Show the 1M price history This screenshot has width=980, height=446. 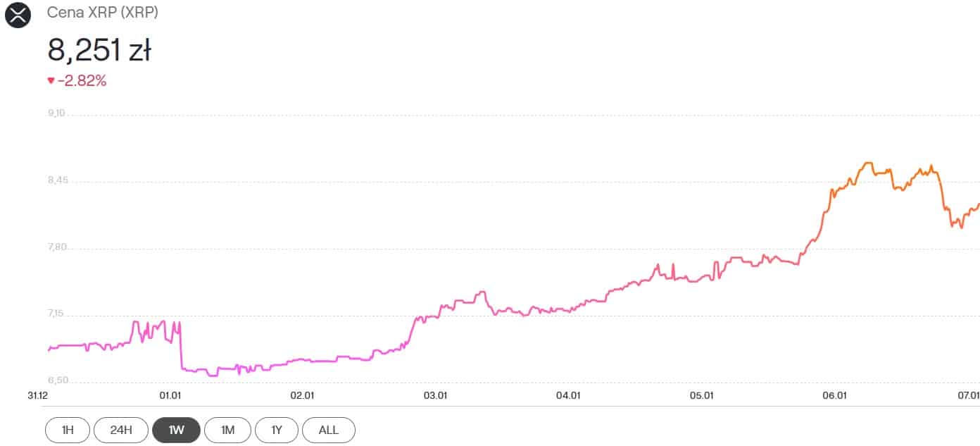(x=227, y=429)
